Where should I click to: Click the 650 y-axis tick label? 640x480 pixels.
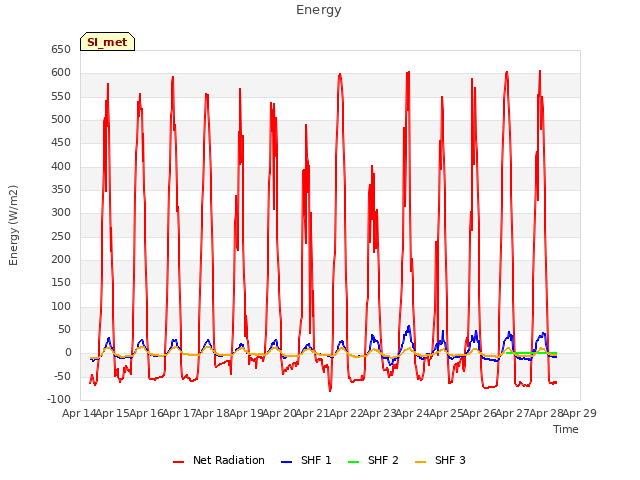(61, 49)
